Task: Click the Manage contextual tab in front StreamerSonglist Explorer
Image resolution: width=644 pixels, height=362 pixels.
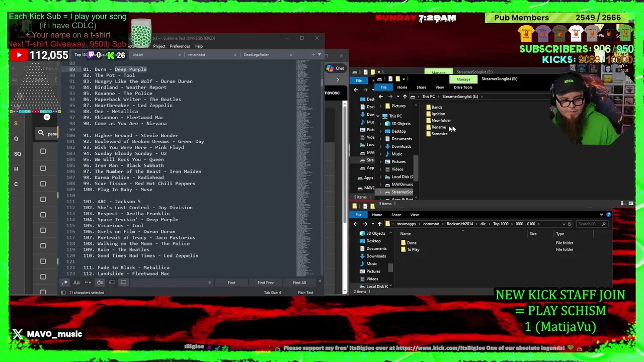Action: [463, 79]
